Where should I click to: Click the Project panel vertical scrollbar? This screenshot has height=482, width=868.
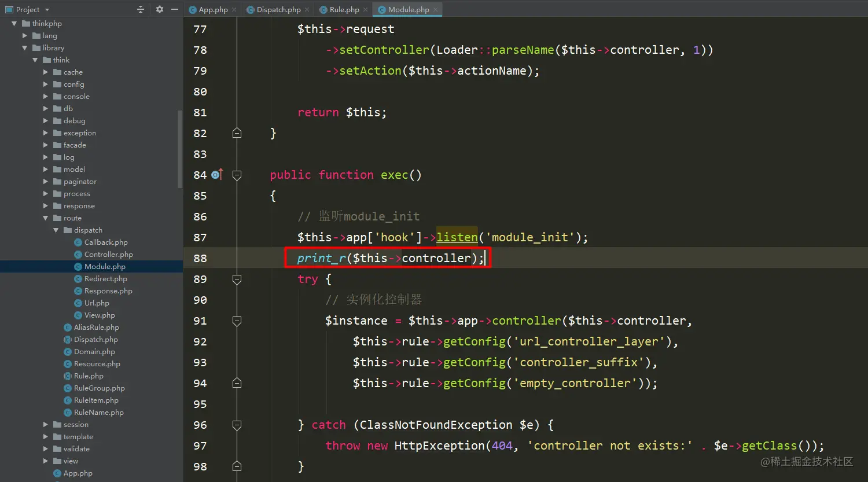pos(180,149)
